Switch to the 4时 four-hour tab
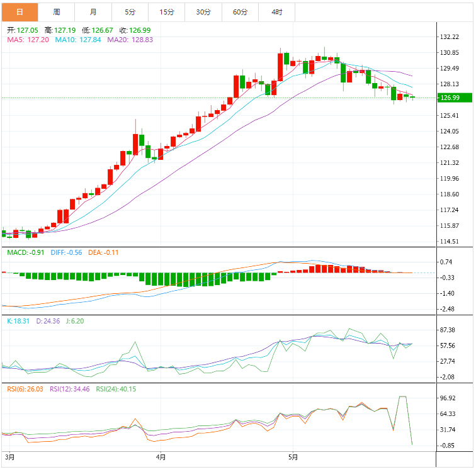The width and height of the screenshot is (476, 472). (x=277, y=12)
